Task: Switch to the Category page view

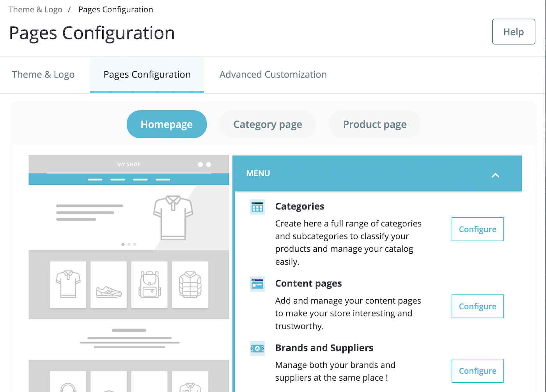Action: click(268, 124)
